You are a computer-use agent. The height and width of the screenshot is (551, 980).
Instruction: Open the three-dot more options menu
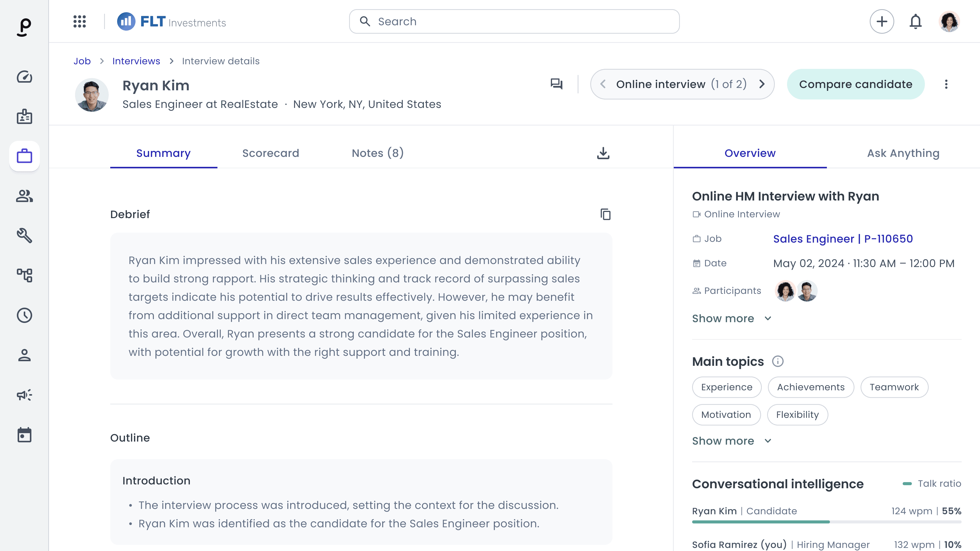click(946, 84)
